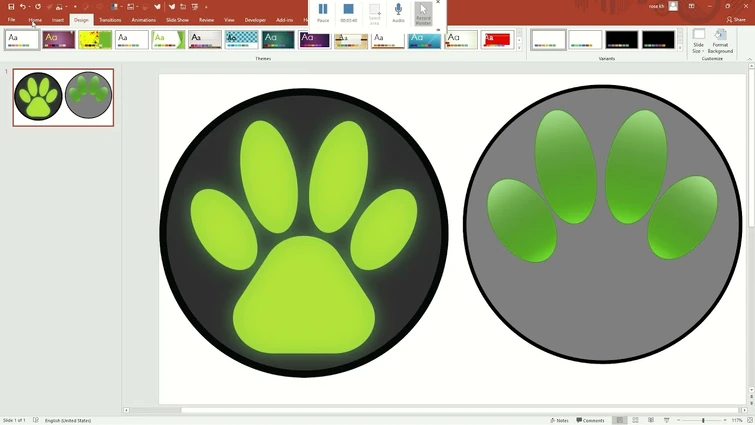
Task: Collapse the ribbon with the chevron
Action: coord(750,59)
